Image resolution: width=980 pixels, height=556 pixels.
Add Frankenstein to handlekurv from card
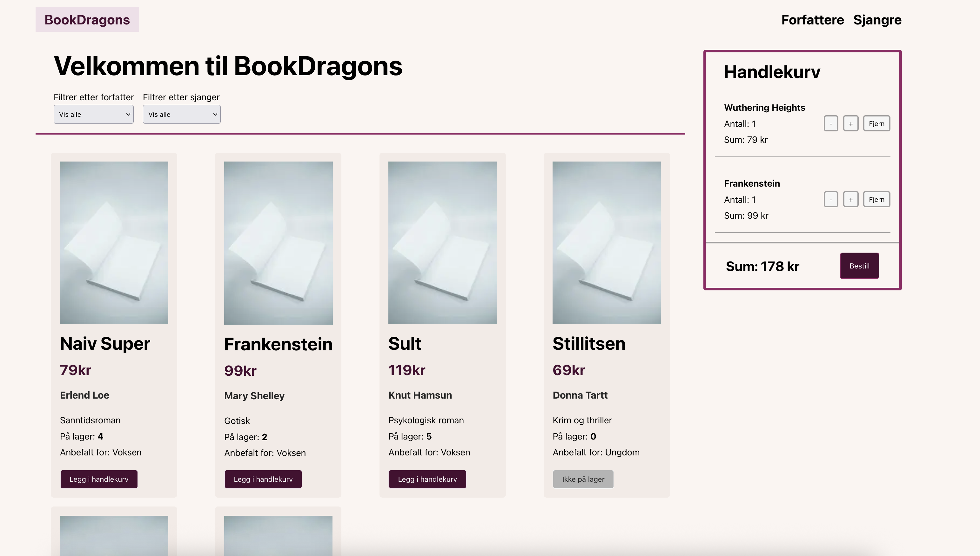263,479
